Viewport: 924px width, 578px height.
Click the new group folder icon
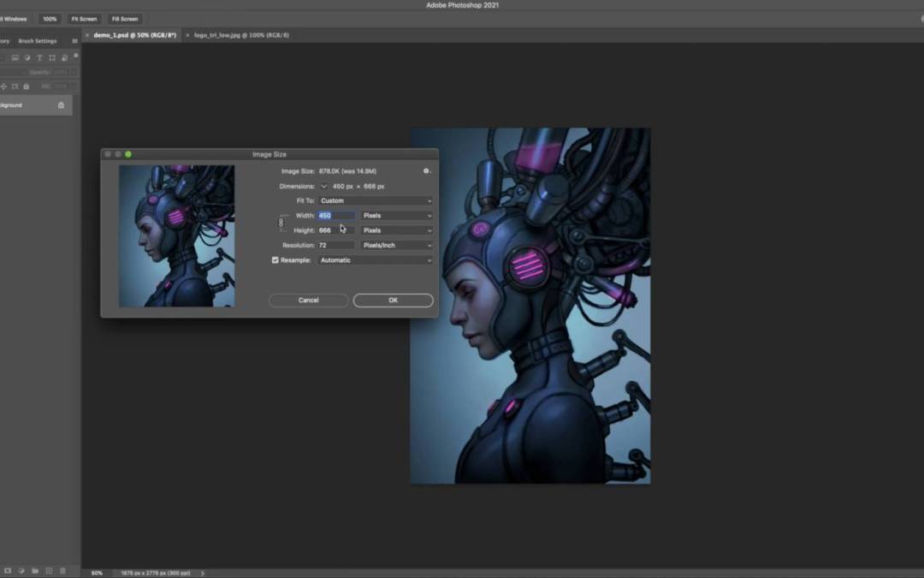[35, 570]
